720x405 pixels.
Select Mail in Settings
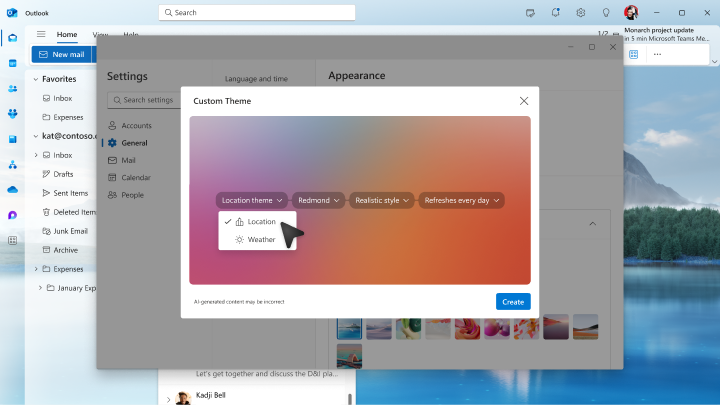(x=122, y=160)
